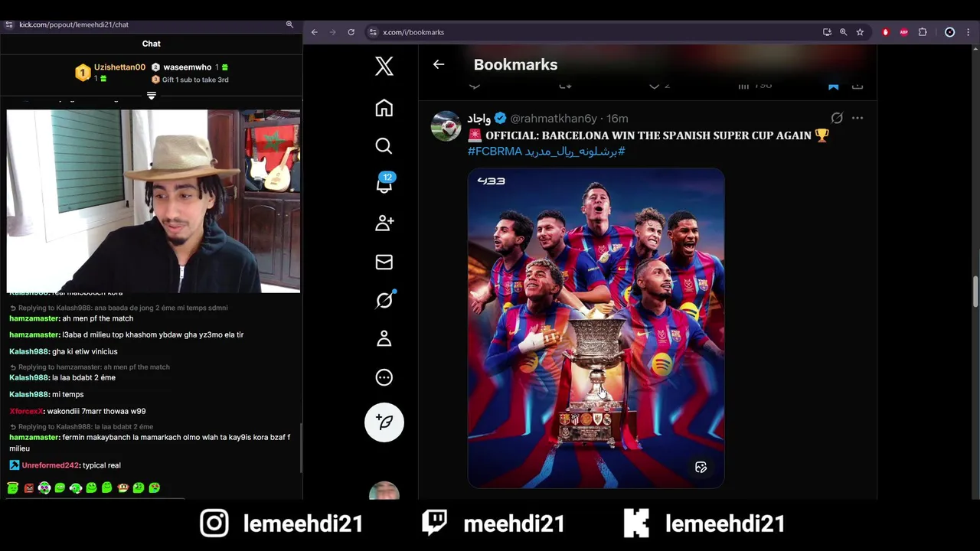The width and height of the screenshot is (980, 551).
Task: Open Notifications bell with 12 badge
Action: 384,184
